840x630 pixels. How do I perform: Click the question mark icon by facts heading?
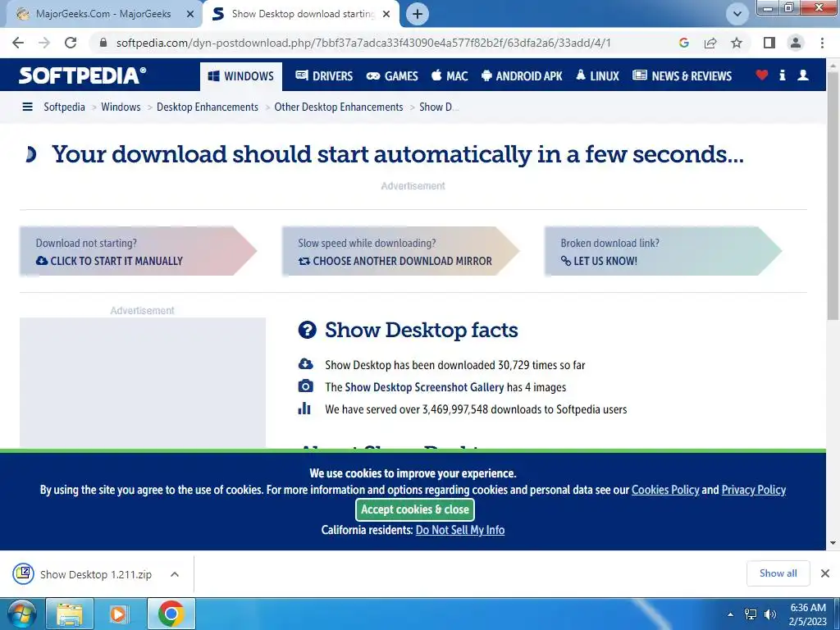(307, 330)
